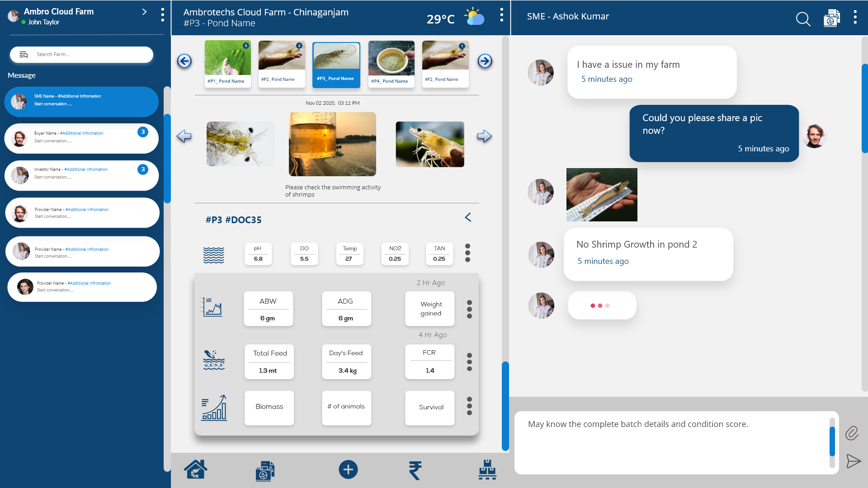Open the reports icon in chat header
This screenshot has height=488, width=868.
pyautogui.click(x=831, y=19)
